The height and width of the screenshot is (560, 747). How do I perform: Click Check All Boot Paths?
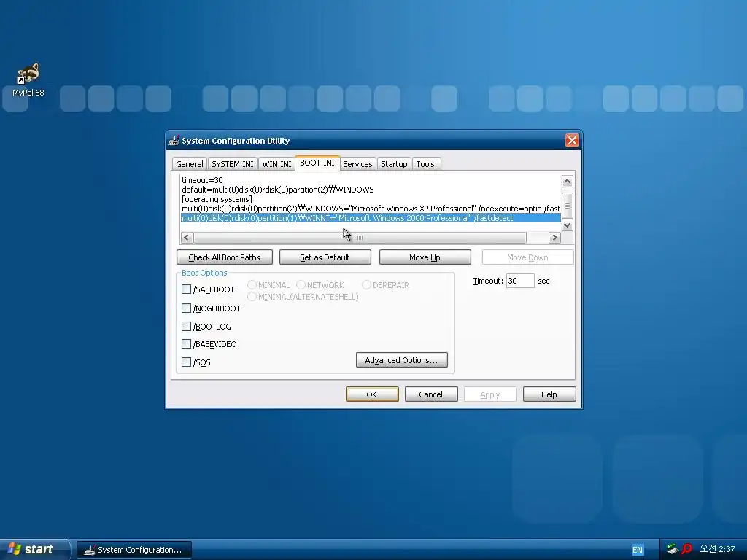[225, 257]
